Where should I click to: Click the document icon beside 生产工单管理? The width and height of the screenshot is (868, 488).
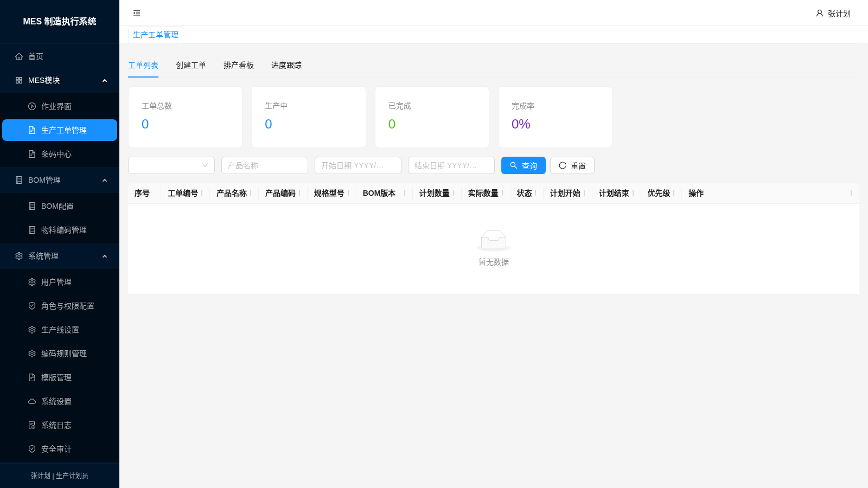[32, 130]
